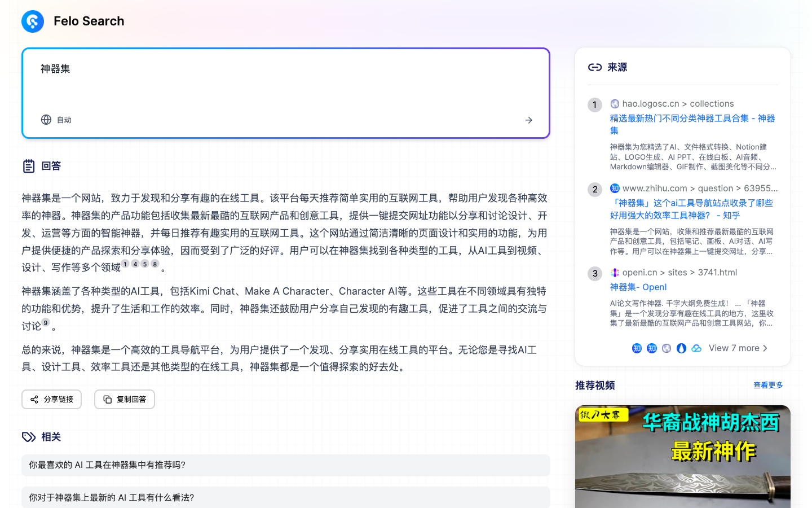Click the Felo Search logo icon
This screenshot has width=812, height=508.
(33, 21)
